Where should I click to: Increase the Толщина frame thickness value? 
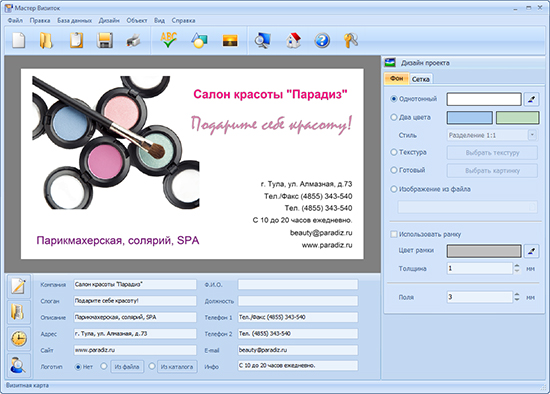[x=517, y=266]
